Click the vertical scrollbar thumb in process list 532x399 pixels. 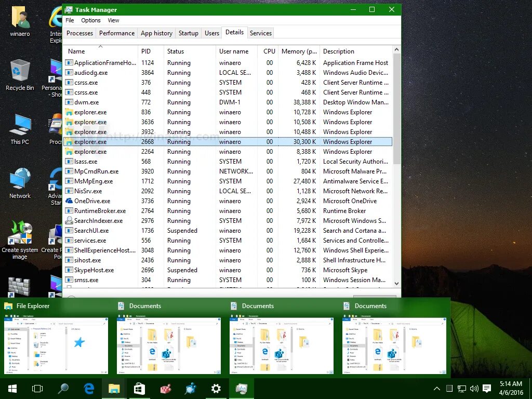pos(396,109)
